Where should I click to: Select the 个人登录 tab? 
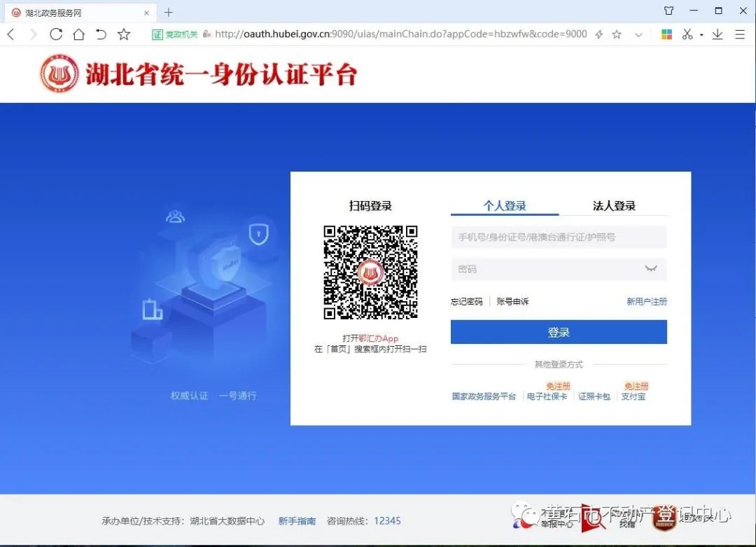[x=505, y=206]
